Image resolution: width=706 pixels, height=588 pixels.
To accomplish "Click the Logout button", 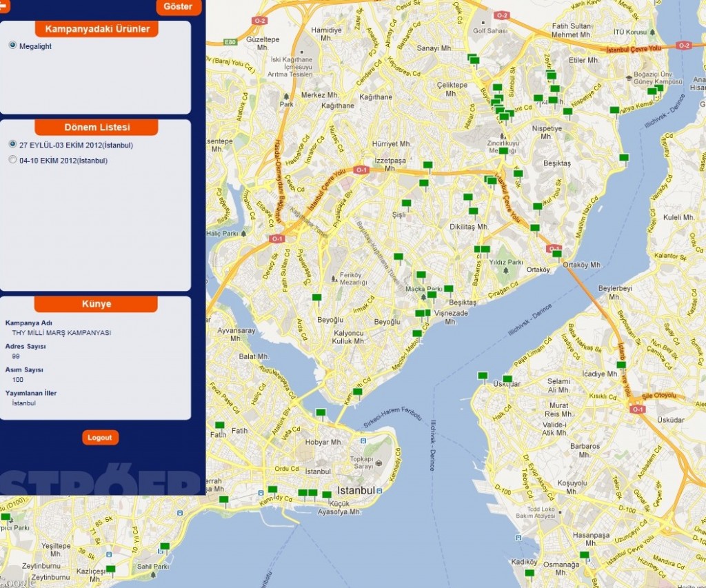I will pos(100,438).
